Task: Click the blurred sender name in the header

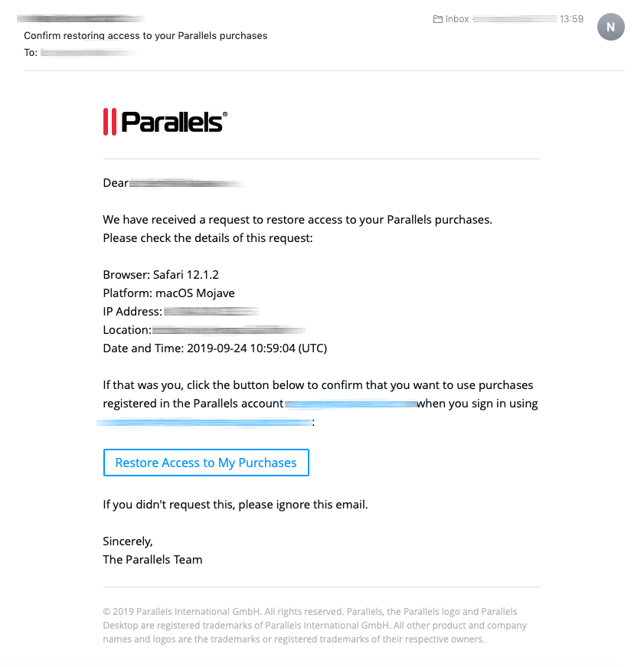Action: [80, 18]
